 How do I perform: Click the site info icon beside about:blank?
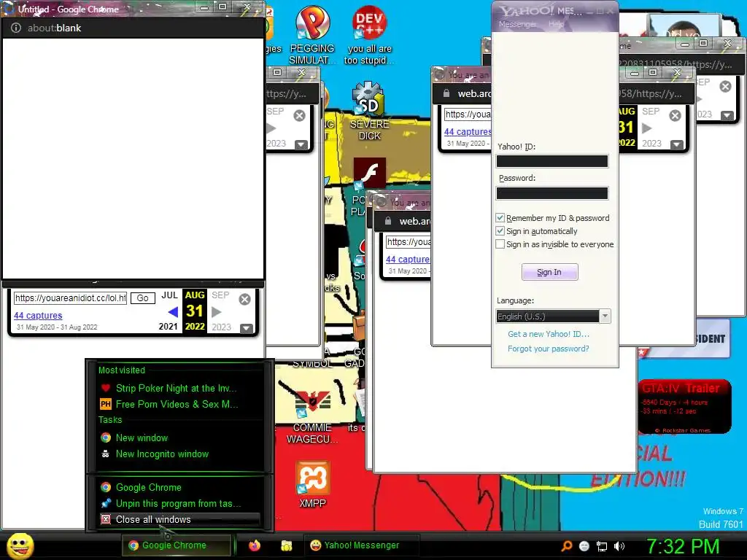pos(16,28)
